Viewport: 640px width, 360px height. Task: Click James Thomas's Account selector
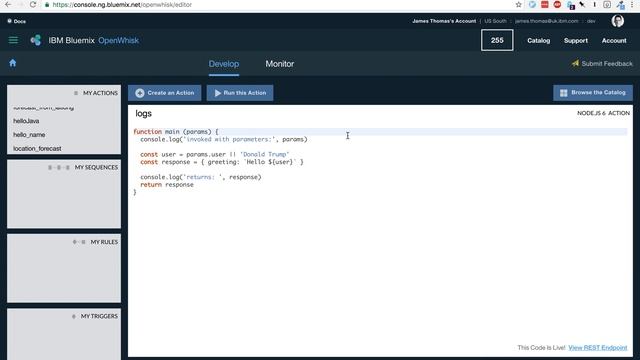pyautogui.click(x=444, y=21)
